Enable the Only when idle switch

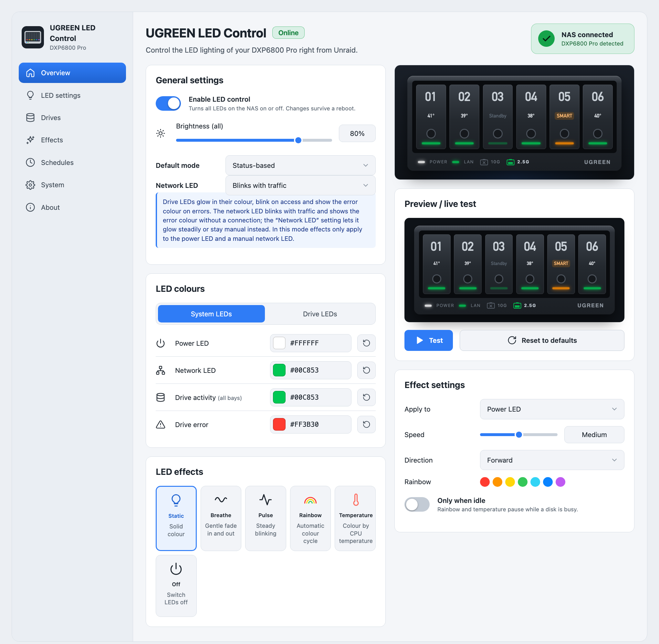[417, 504]
